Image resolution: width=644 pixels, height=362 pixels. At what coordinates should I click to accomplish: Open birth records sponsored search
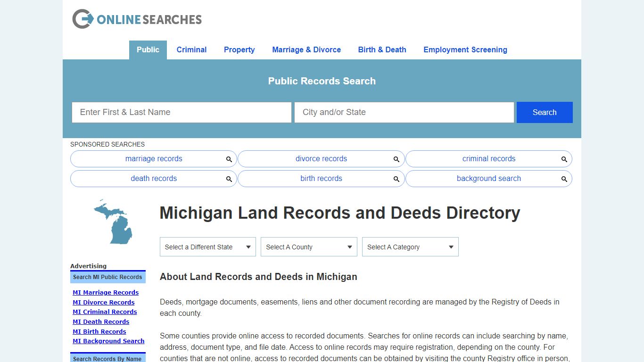(x=321, y=179)
